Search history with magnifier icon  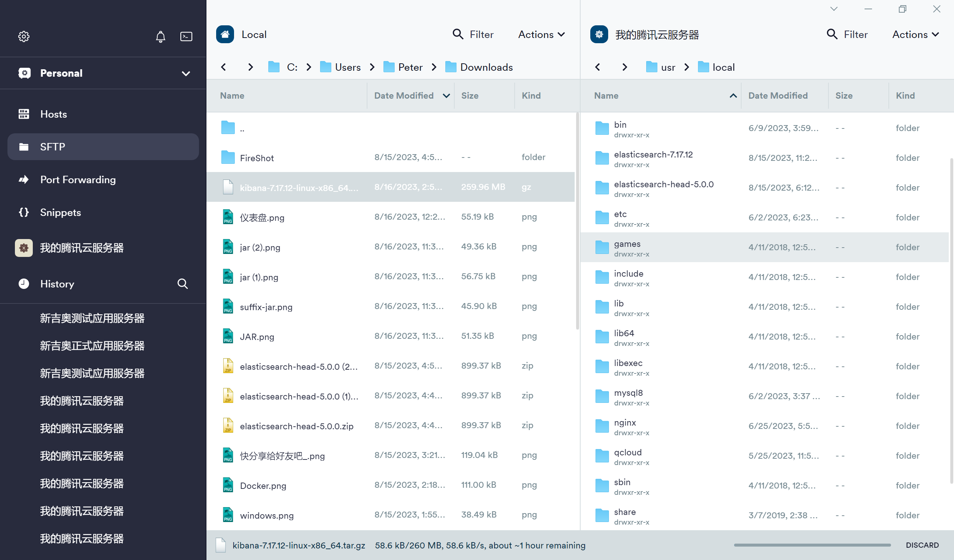tap(183, 283)
